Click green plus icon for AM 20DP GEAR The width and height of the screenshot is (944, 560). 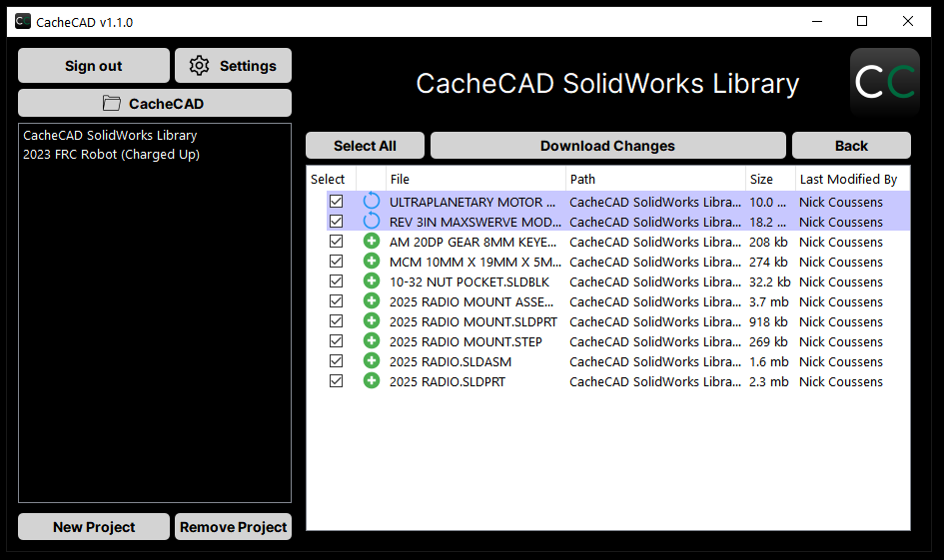372,242
